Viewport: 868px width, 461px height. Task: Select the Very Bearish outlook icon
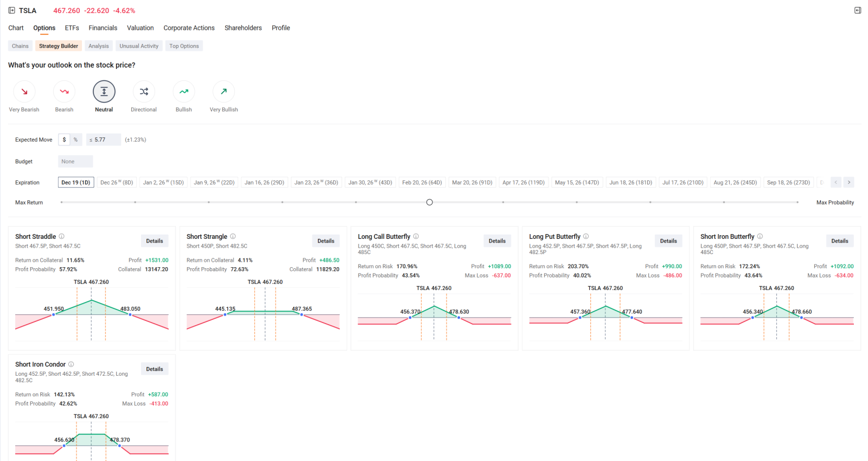click(x=24, y=92)
